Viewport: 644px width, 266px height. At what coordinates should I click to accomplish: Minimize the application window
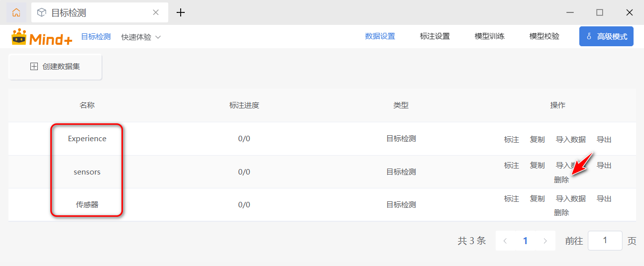[x=570, y=12]
